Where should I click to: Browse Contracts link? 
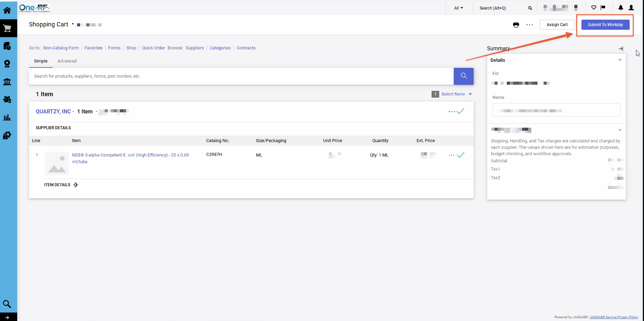pyautogui.click(x=246, y=48)
